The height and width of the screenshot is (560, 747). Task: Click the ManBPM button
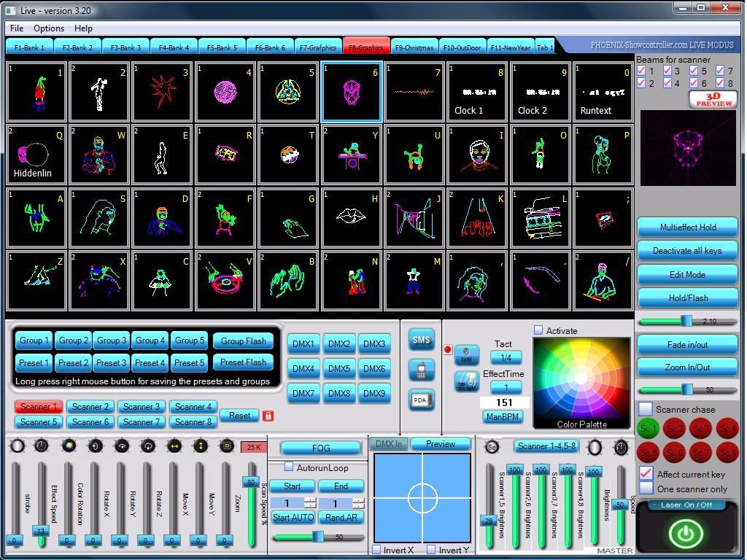tap(502, 416)
